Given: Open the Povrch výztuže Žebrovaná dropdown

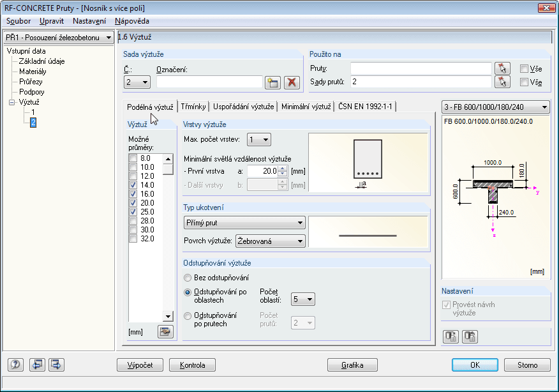Looking at the screenshot, I should [270, 241].
